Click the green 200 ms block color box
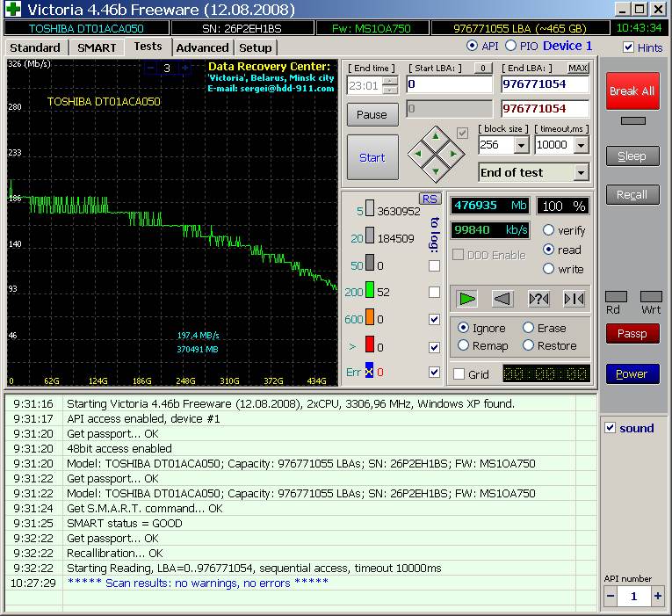 click(370, 289)
